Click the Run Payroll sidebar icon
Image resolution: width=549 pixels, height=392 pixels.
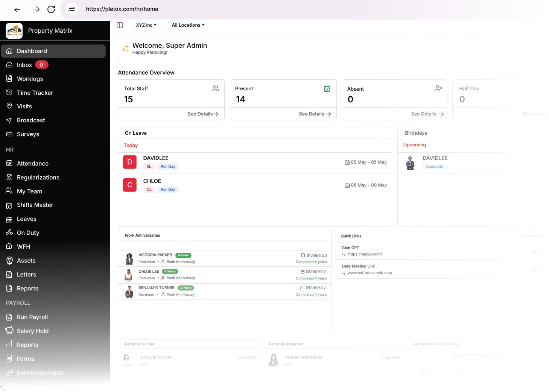pos(9,317)
